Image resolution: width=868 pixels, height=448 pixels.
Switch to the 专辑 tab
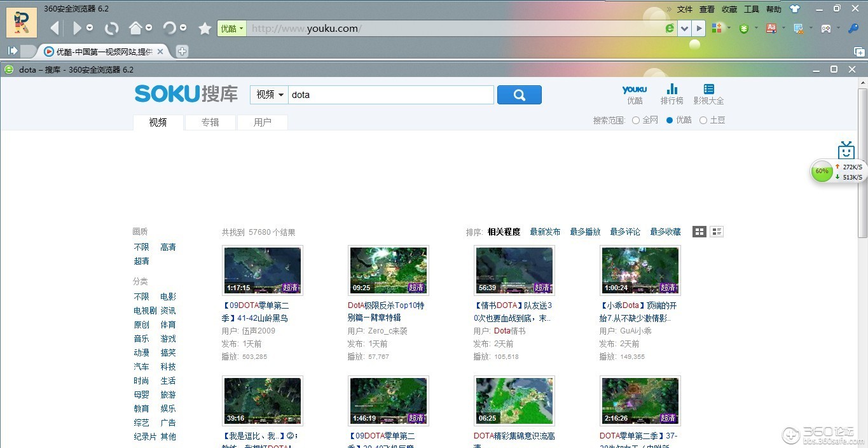pos(210,122)
